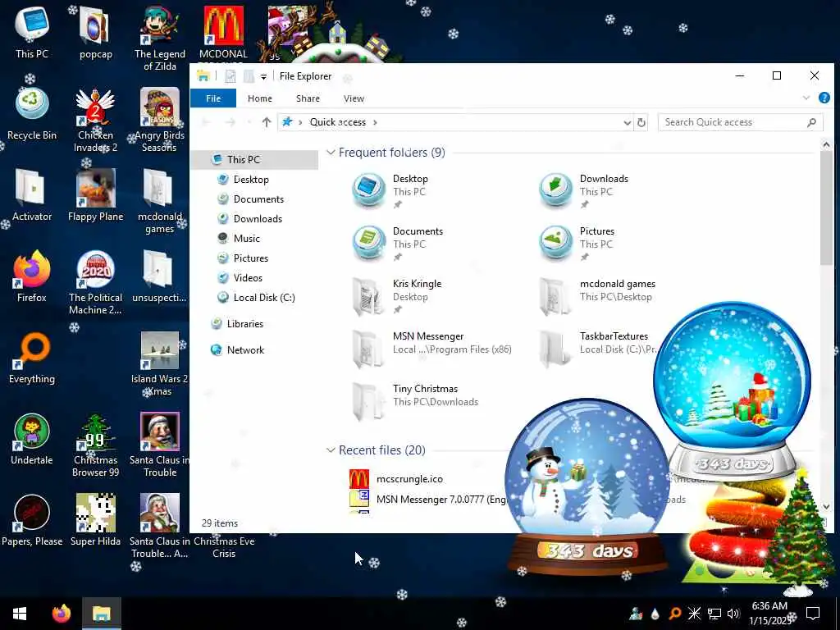This screenshot has height=630, width=840.
Task: Launch the Super Hilda shortcut
Action: 95,521
